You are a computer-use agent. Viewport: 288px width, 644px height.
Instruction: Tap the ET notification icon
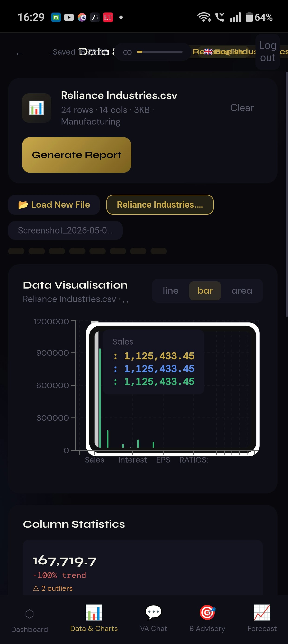click(x=108, y=17)
